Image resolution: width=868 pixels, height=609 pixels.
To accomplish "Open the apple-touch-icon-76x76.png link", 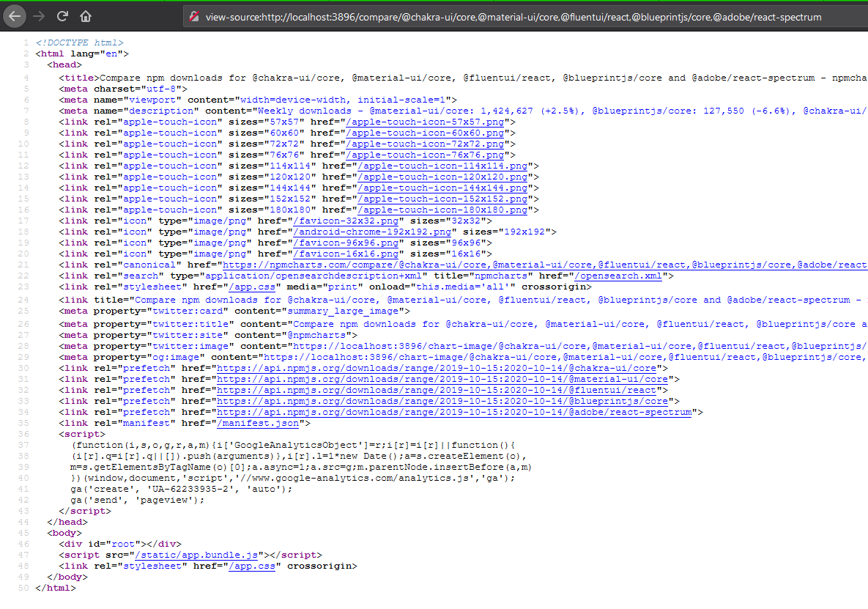I will click(x=425, y=155).
